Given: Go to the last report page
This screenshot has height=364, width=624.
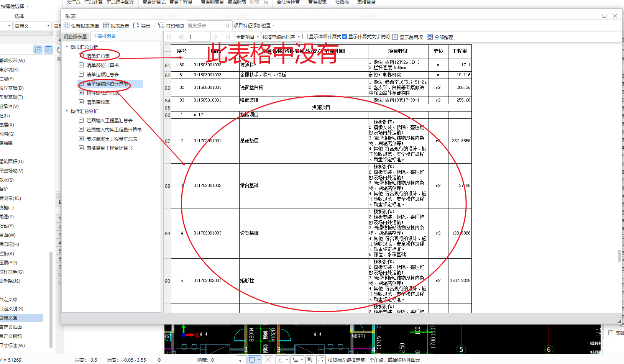Looking at the screenshot, I should point(228,37).
